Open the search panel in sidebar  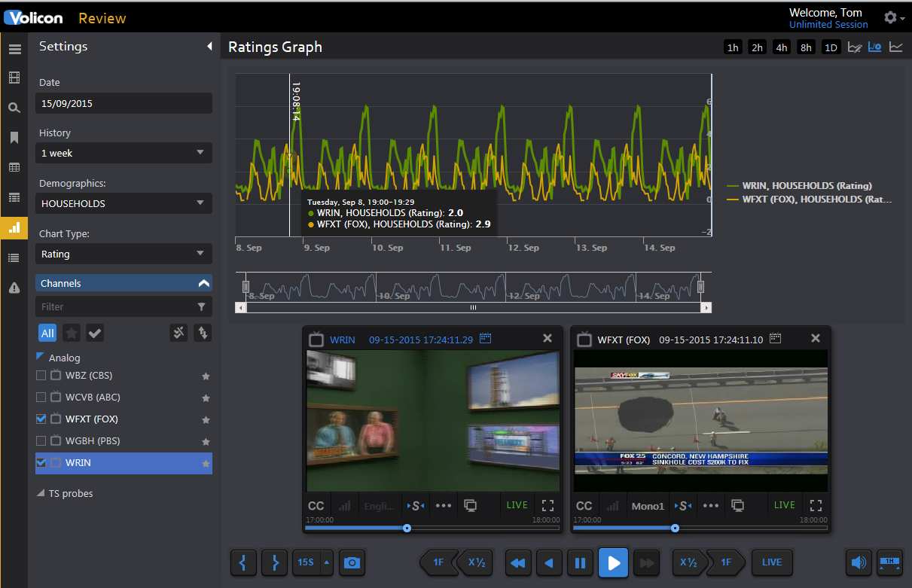click(14, 108)
